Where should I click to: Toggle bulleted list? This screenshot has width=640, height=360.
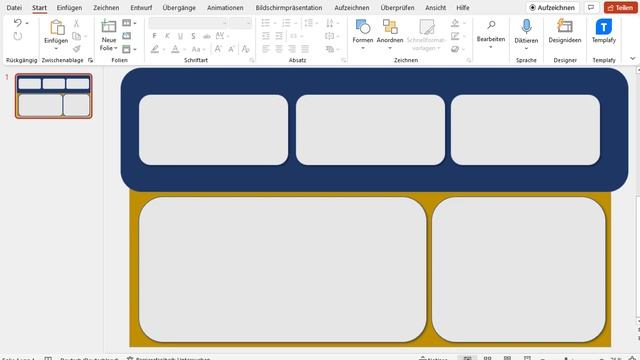click(266, 23)
